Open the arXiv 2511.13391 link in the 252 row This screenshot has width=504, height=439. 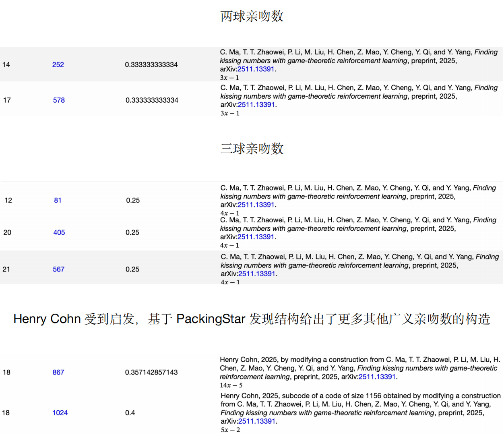pyautogui.click(x=256, y=69)
